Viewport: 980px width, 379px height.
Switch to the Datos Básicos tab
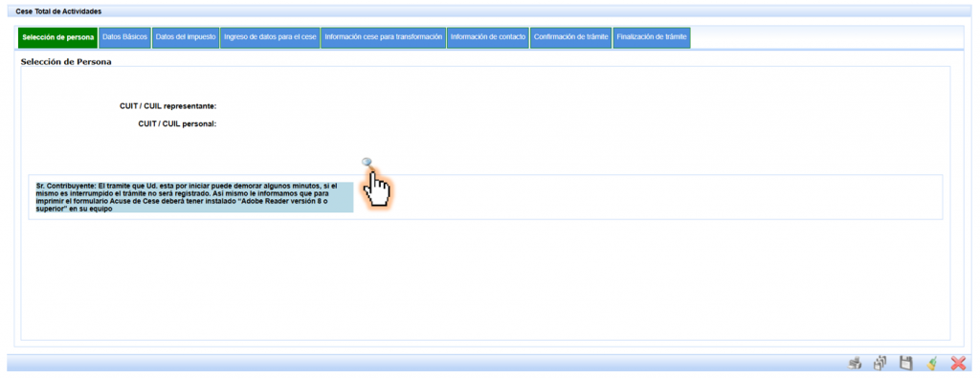point(125,37)
